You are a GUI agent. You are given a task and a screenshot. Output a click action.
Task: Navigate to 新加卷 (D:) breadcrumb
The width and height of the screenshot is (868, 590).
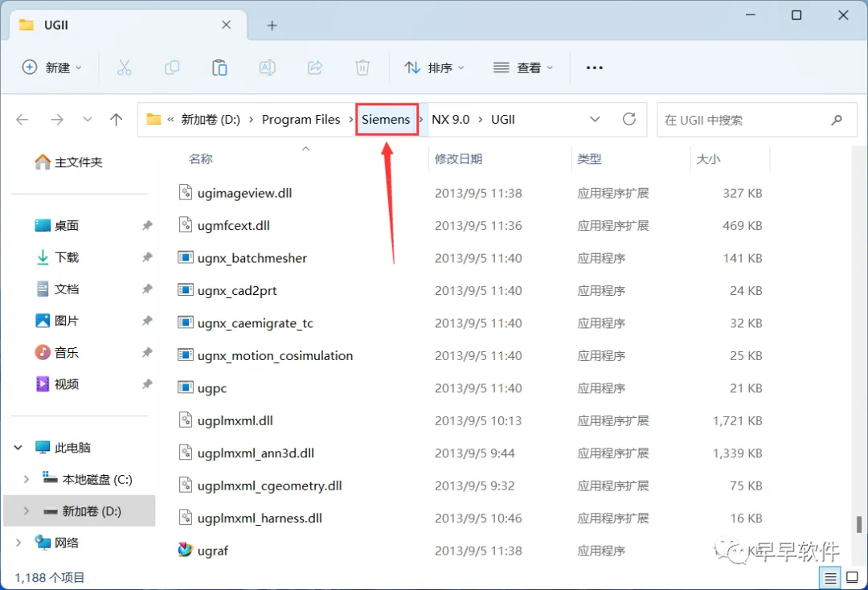[x=211, y=120]
